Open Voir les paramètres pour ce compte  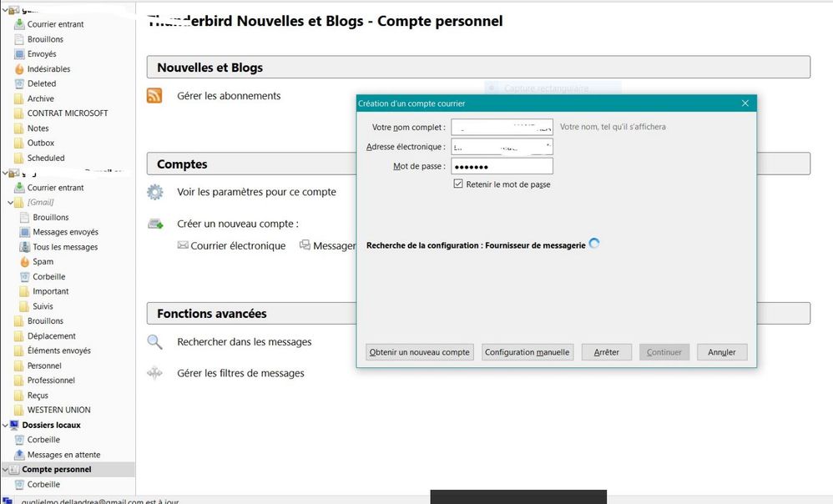[256, 192]
